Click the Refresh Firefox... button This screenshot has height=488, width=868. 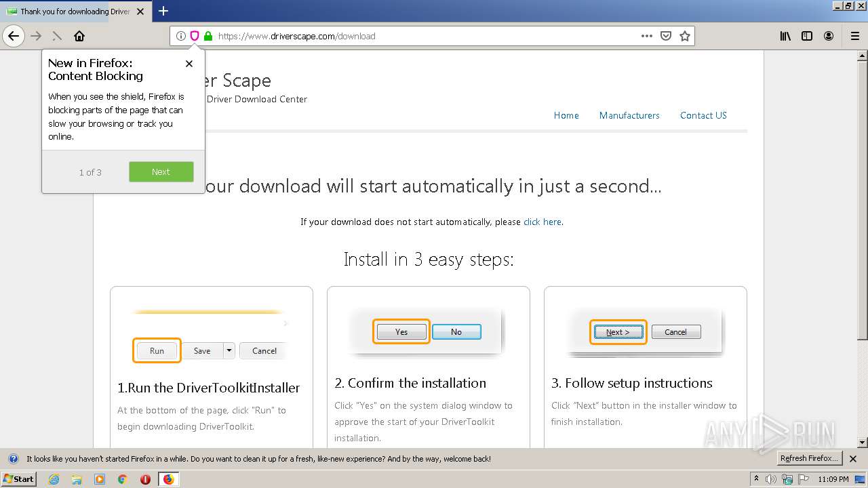810,459
